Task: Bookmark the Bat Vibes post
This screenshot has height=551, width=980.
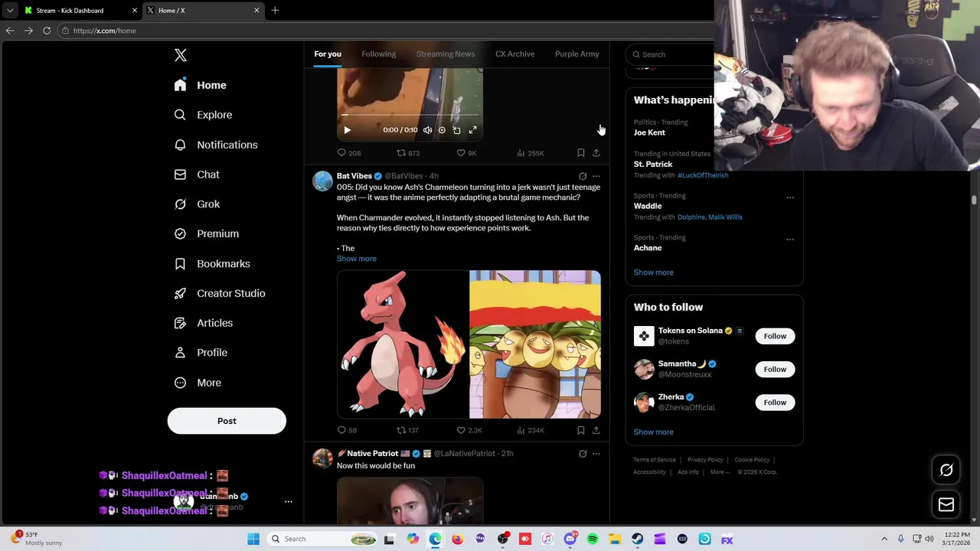Action: pyautogui.click(x=581, y=430)
